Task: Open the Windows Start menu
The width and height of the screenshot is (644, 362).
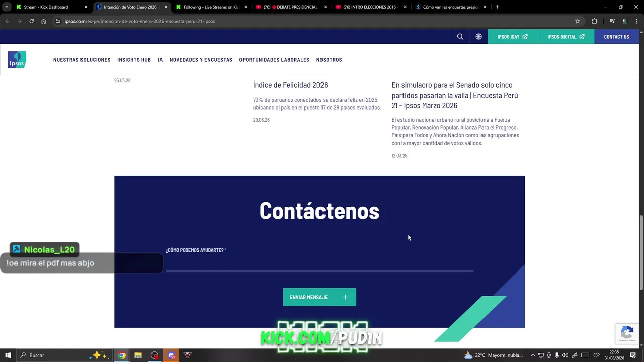Action: point(8,355)
